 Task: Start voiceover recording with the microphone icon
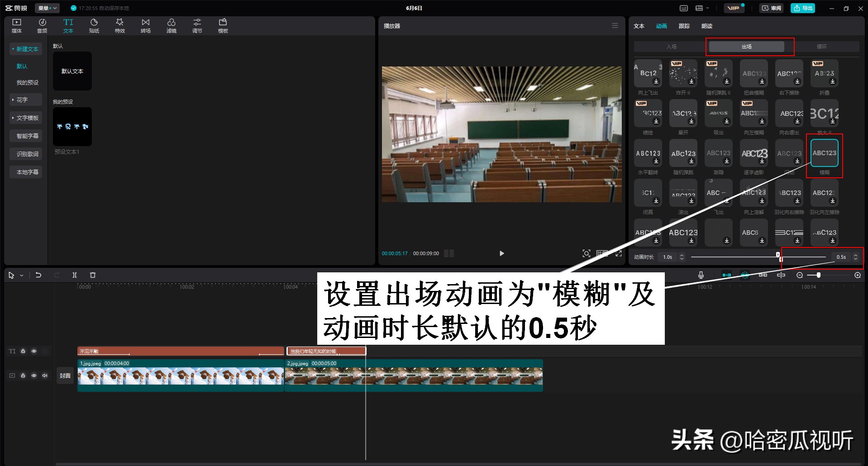point(701,275)
